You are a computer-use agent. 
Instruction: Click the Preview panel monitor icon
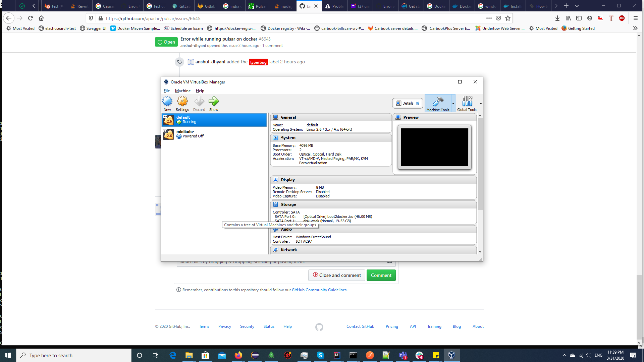(398, 117)
